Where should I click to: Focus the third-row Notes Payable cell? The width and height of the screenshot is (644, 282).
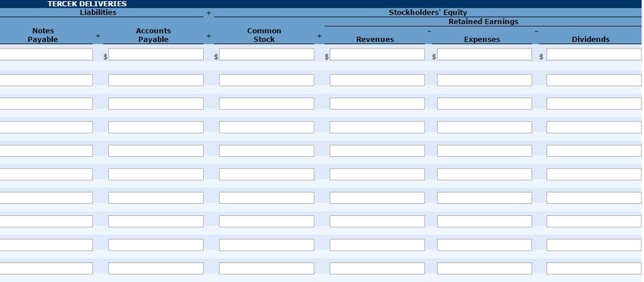point(47,104)
